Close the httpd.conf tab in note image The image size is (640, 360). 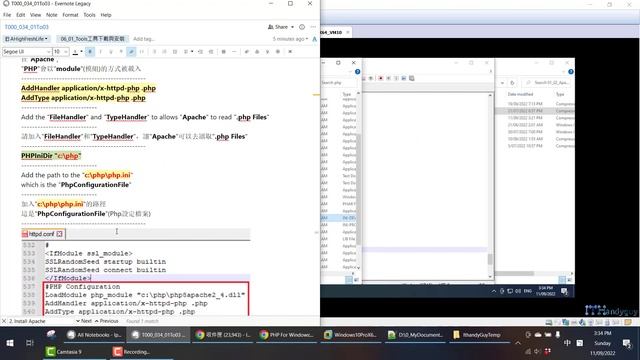60,234
